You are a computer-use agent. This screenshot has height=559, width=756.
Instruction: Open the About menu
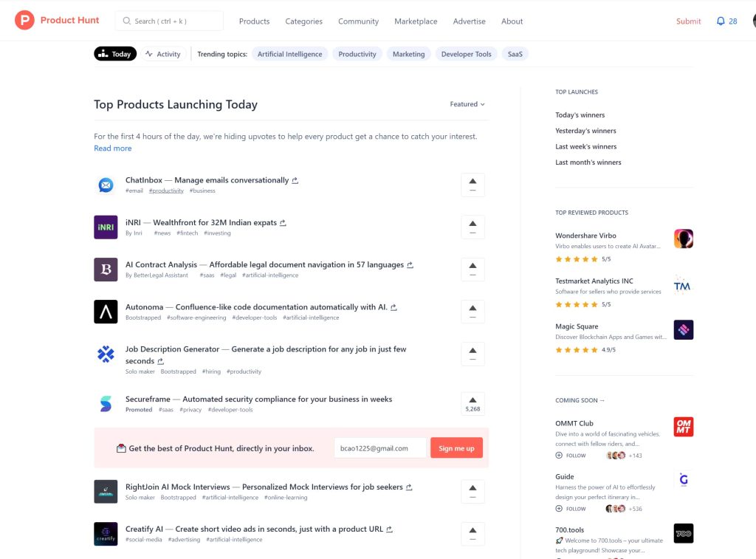[512, 21]
